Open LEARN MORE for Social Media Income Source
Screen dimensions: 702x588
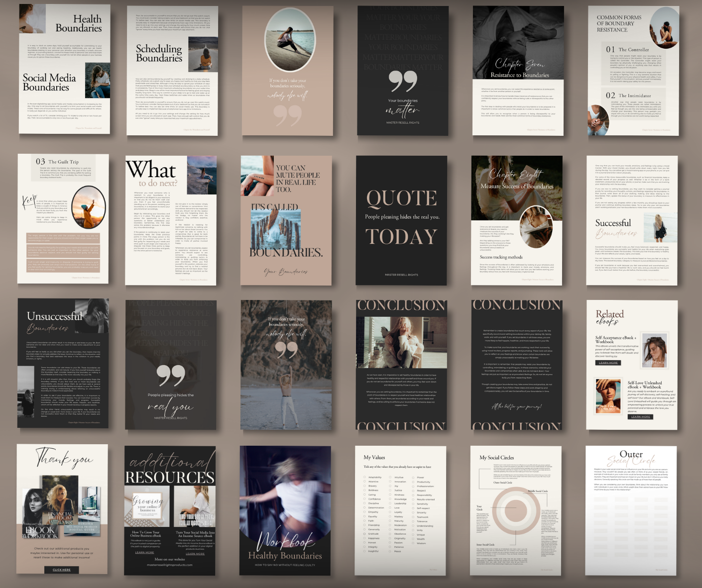195,553
